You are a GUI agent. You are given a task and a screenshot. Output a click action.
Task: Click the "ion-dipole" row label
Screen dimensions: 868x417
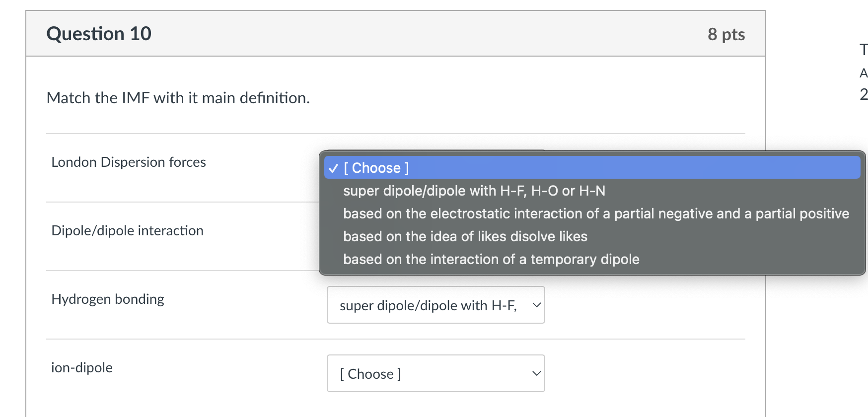pyautogui.click(x=82, y=368)
